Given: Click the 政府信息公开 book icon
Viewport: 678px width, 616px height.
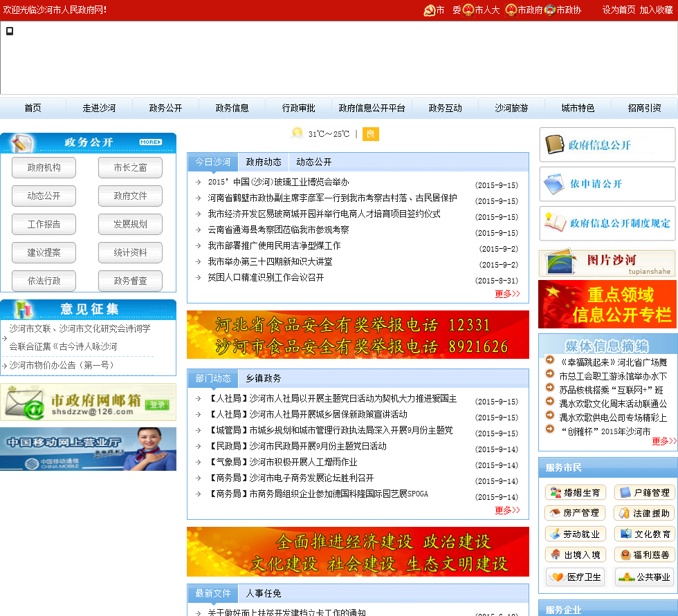Looking at the screenshot, I should (x=555, y=144).
